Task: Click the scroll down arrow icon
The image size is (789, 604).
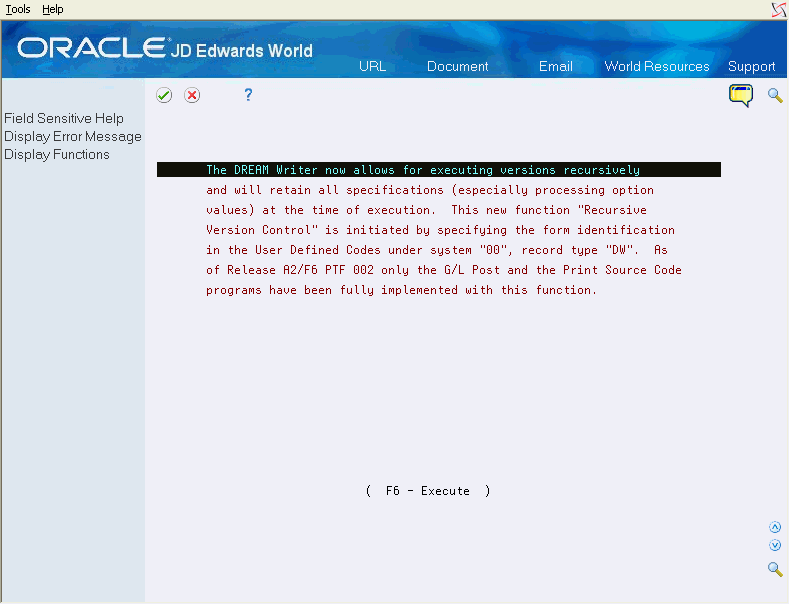Action: coord(775,545)
